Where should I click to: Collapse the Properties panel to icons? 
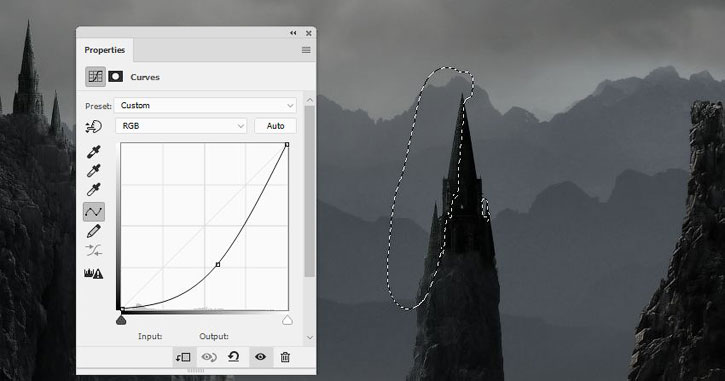coord(293,33)
